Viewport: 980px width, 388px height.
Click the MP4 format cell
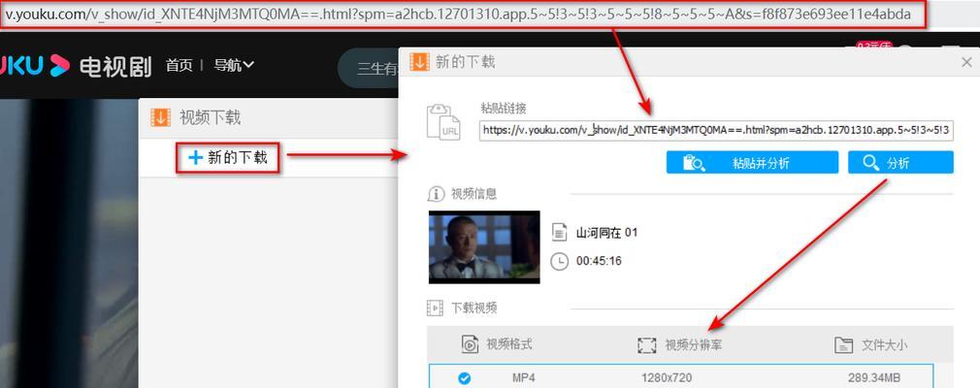[x=524, y=378]
